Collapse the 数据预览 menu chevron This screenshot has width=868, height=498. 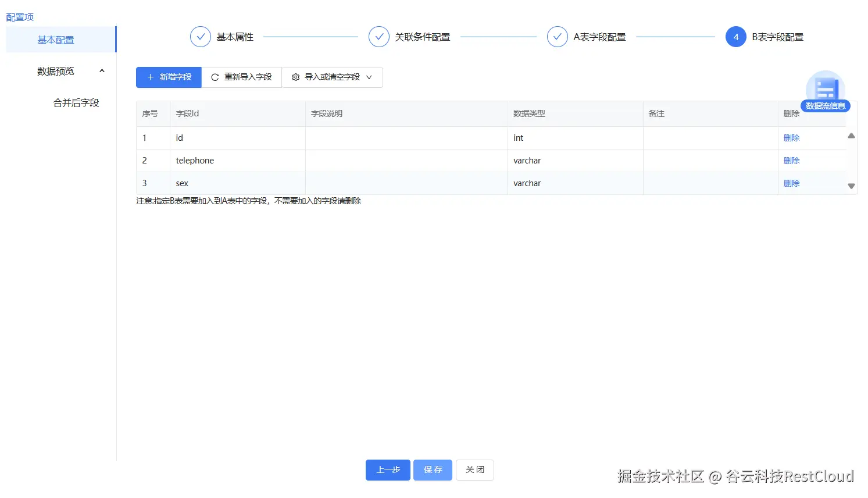102,71
